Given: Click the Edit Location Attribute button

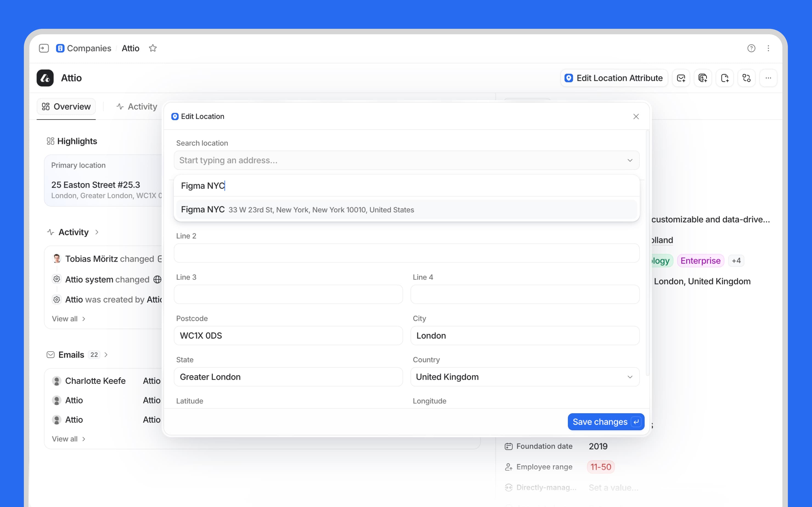Looking at the screenshot, I should pyautogui.click(x=614, y=78).
